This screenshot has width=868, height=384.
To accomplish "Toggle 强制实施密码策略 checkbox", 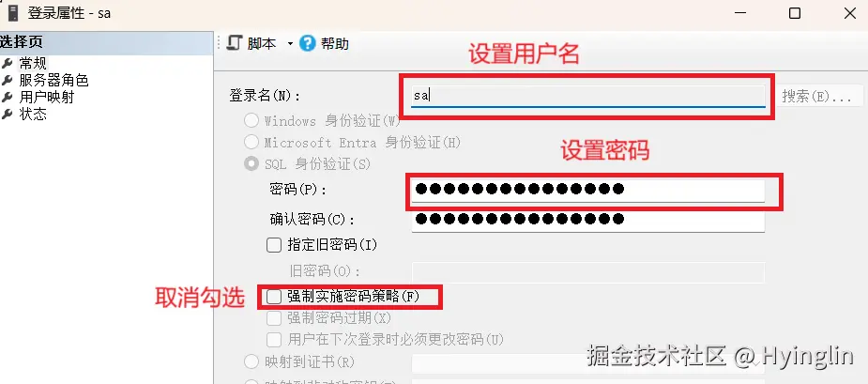I will pyautogui.click(x=274, y=297).
